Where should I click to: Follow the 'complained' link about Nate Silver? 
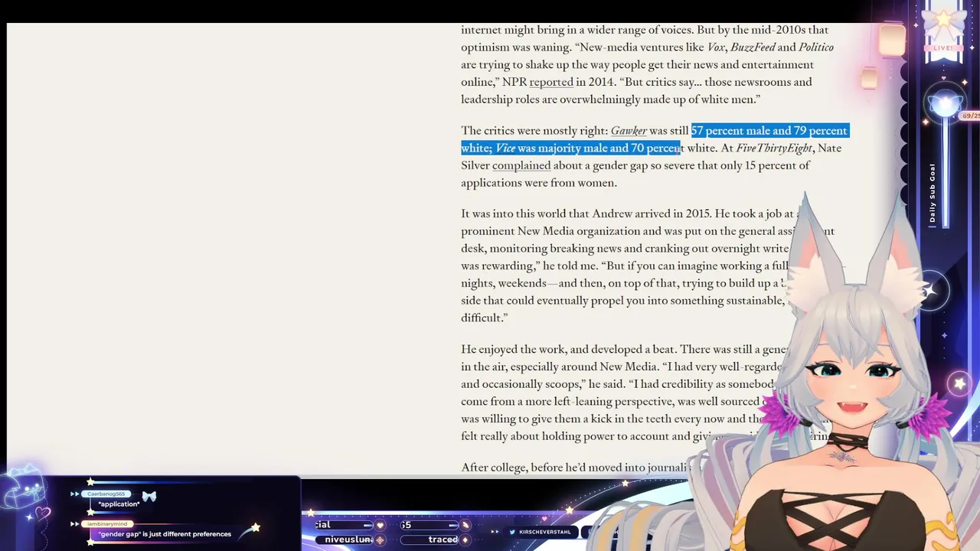pyautogui.click(x=521, y=165)
